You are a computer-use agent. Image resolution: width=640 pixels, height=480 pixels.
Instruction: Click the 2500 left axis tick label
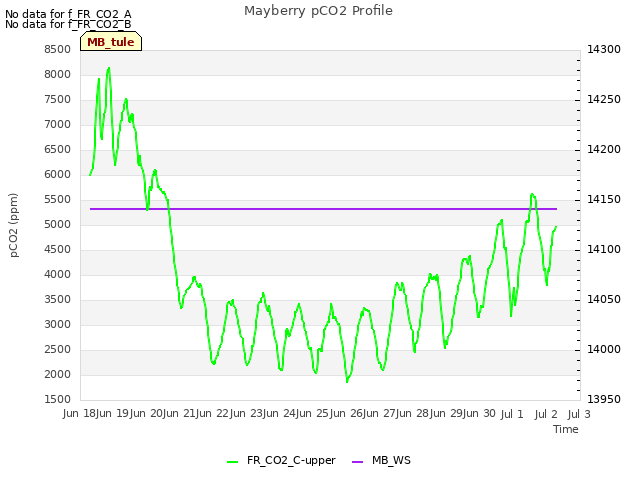(58, 349)
